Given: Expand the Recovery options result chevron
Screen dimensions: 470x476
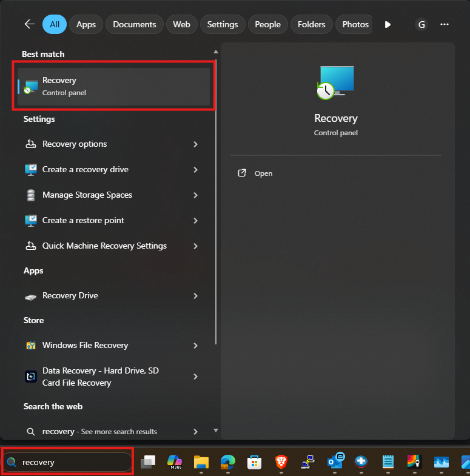Looking at the screenshot, I should click(195, 144).
